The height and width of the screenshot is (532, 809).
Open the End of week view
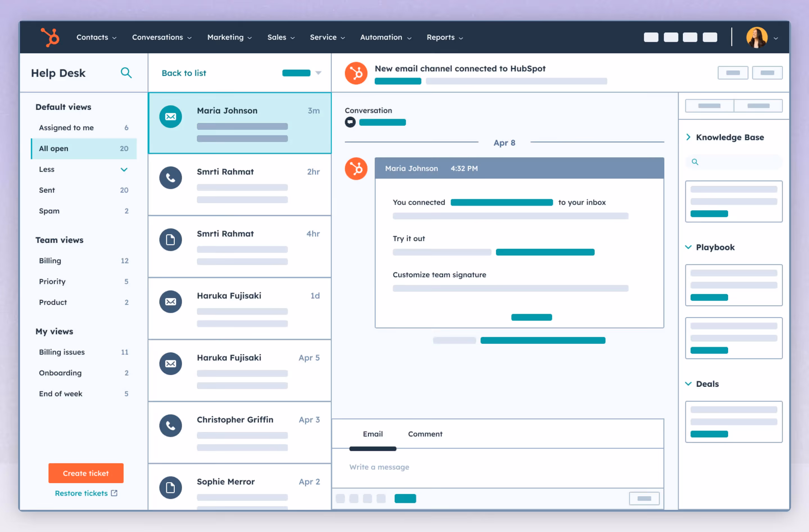click(x=84, y=394)
